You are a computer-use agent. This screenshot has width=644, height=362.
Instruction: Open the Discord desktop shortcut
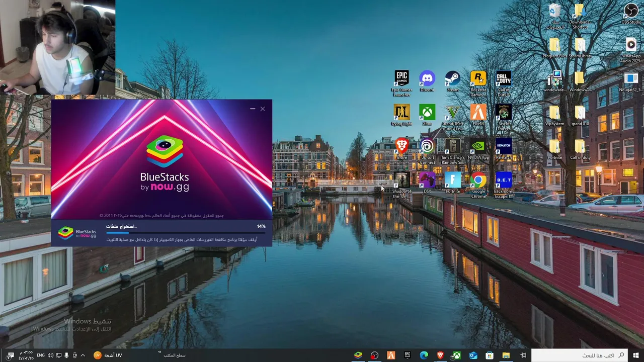point(427,81)
